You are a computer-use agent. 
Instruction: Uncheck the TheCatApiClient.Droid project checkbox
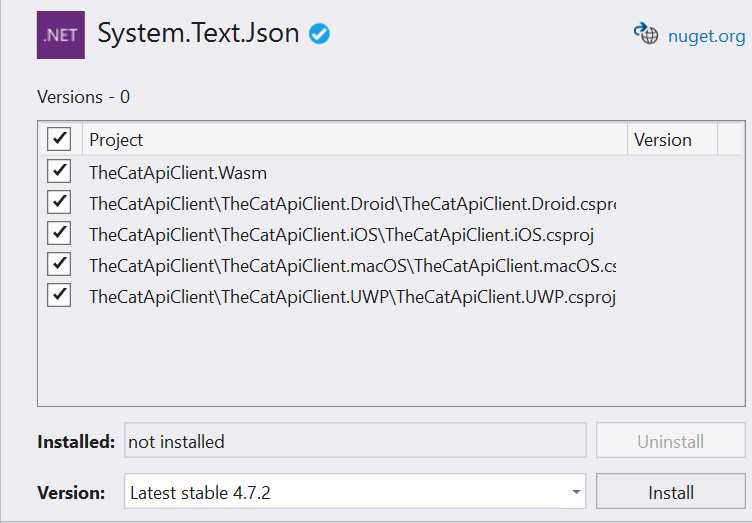[59, 202]
